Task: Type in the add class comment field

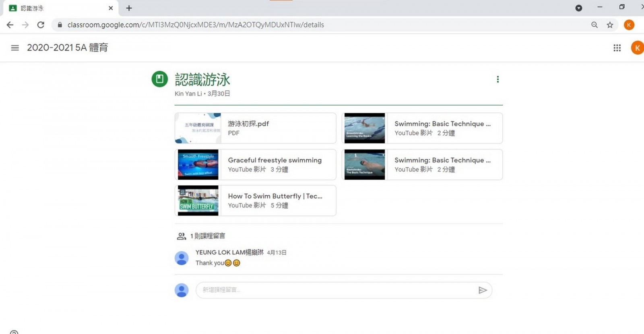Action: 336,290
